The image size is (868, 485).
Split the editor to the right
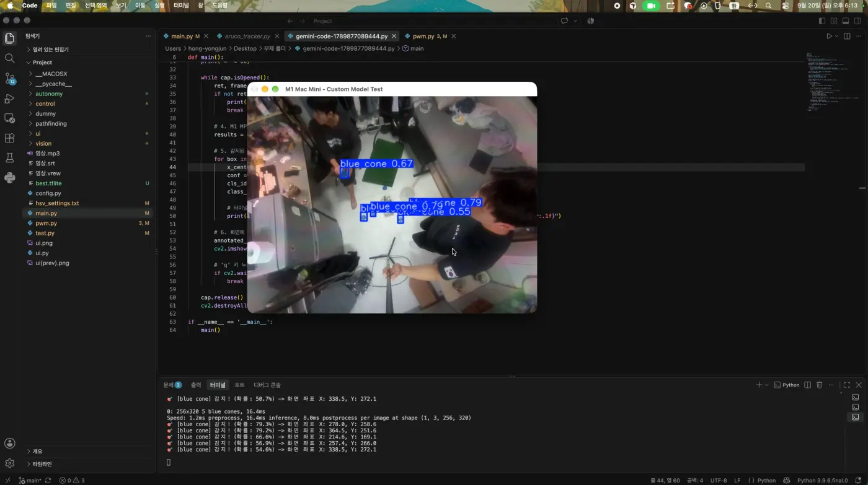(846, 36)
